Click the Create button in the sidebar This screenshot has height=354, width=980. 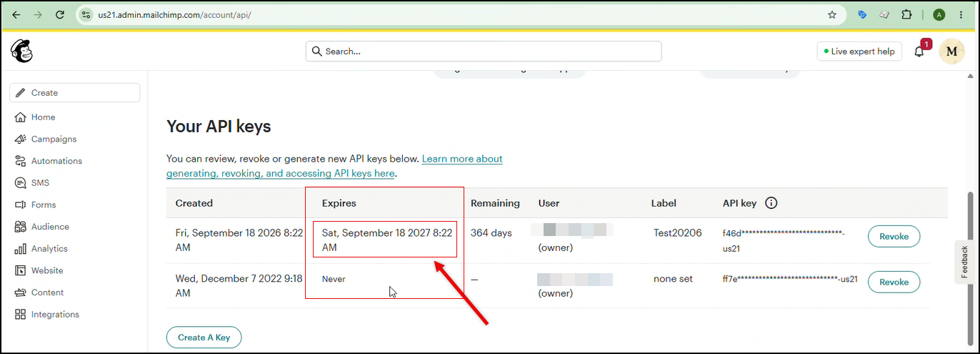click(74, 93)
